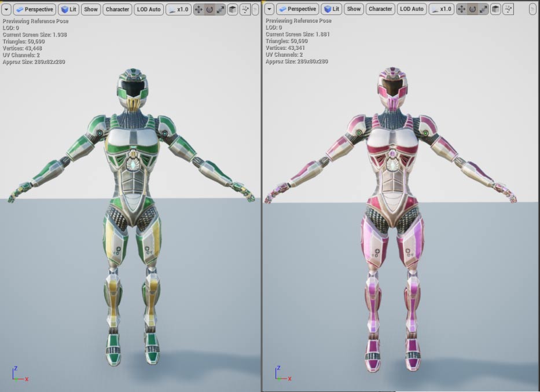Adjust playback speed x1.0 in left viewport

178,9
